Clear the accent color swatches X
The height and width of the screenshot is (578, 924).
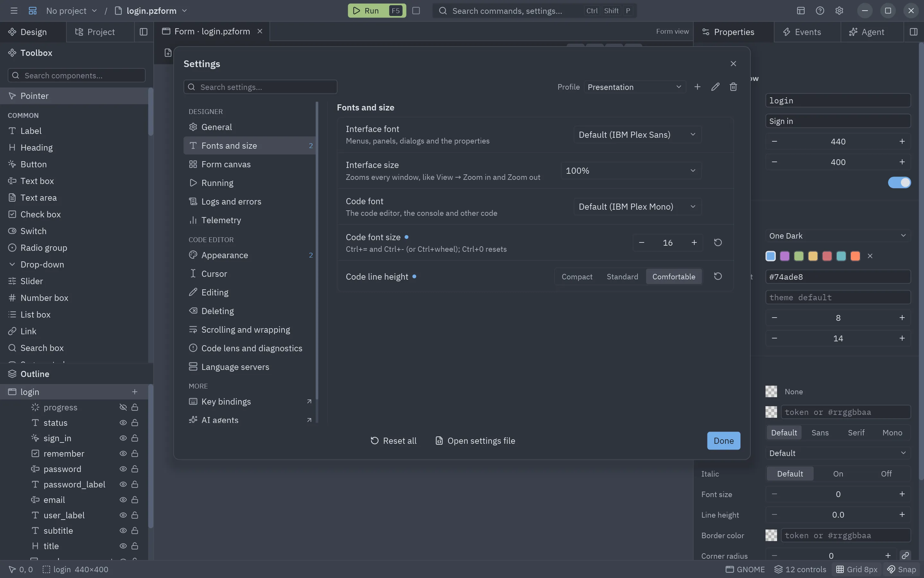pos(870,256)
